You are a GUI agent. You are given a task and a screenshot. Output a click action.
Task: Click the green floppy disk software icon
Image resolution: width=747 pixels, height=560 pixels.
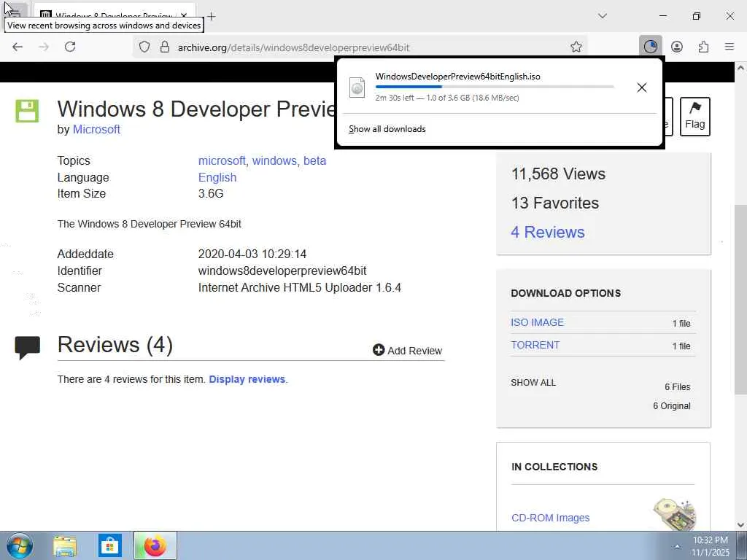pyautogui.click(x=27, y=111)
